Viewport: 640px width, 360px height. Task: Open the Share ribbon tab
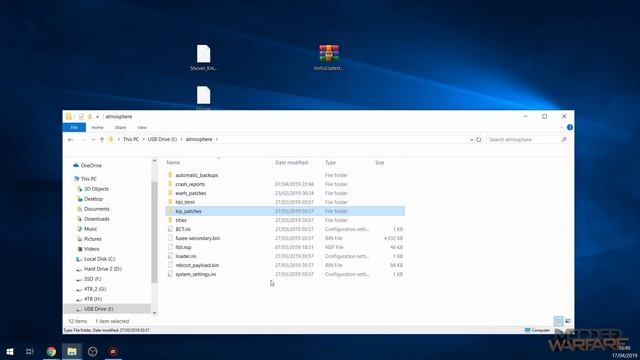pos(120,128)
